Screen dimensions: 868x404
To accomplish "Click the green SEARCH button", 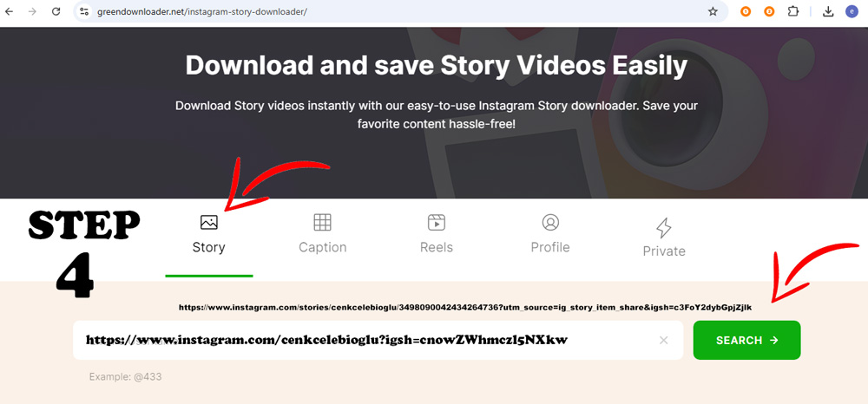I will pos(746,340).
